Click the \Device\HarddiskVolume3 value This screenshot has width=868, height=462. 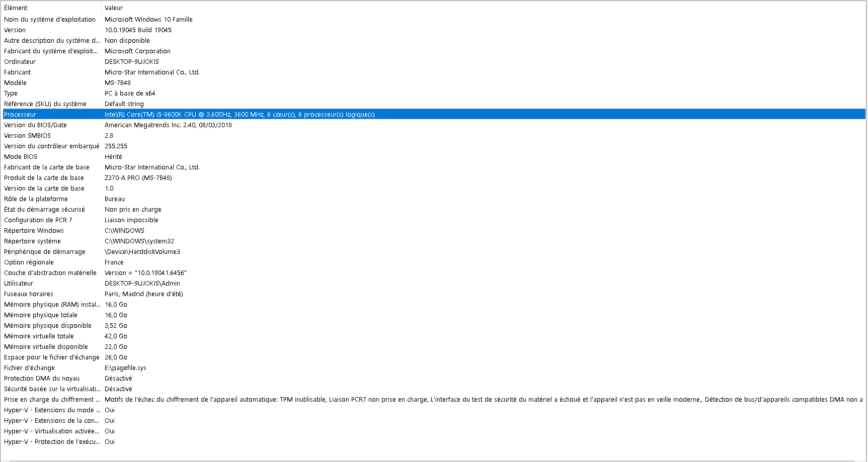[x=142, y=251]
